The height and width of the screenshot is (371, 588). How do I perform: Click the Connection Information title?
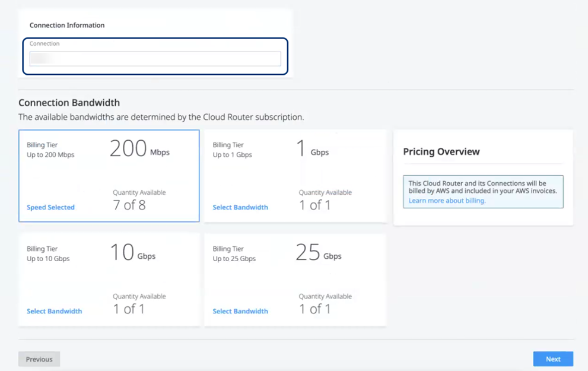tap(67, 25)
